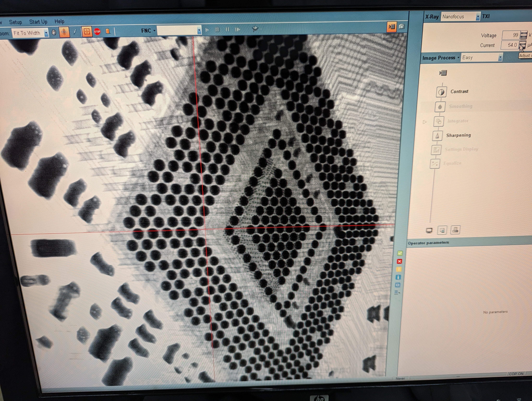
Task: Click the blue info icon
Action: pos(398,277)
